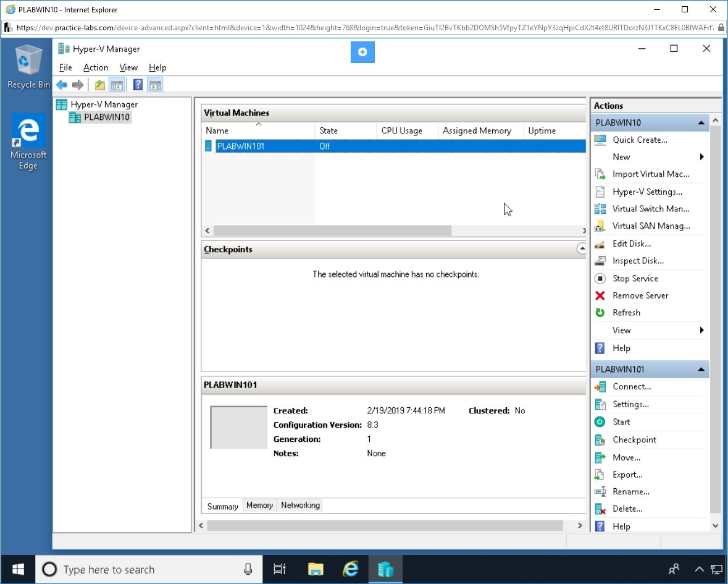Collapse the PLABWIN101 actions section
Viewport: 728px width, 584px height.
[x=701, y=370]
